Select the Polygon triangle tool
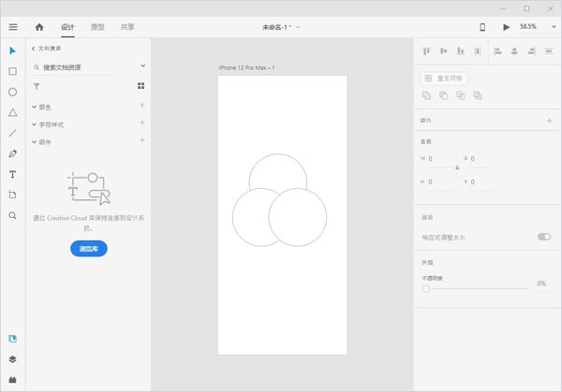Image resolution: width=562 pixels, height=392 pixels. 12,113
